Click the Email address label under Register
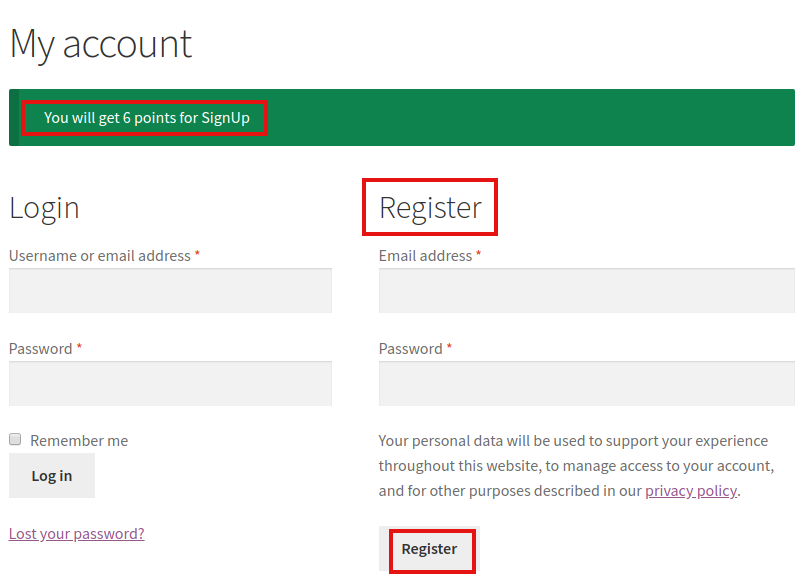 pos(425,256)
